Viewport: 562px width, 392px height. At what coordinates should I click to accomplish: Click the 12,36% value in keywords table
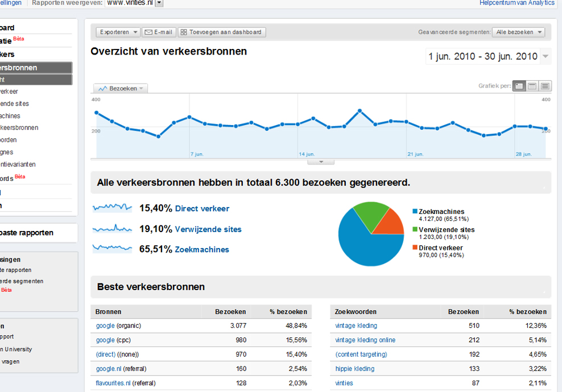[x=536, y=325]
